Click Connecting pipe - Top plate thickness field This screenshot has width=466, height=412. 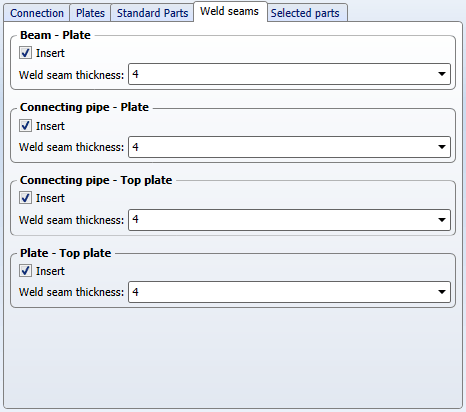point(289,220)
